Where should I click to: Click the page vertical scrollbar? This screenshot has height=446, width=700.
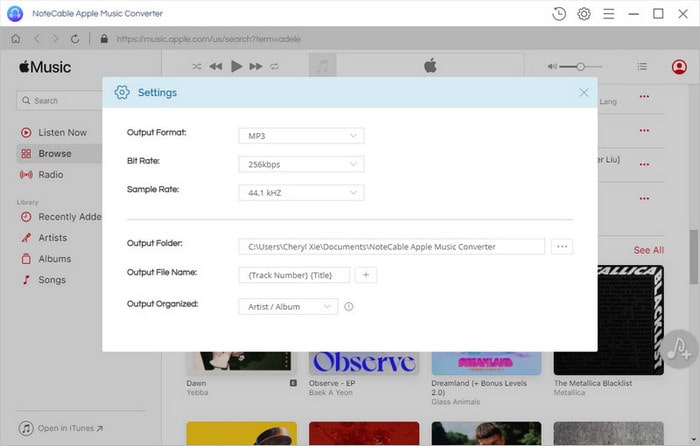pos(693,257)
